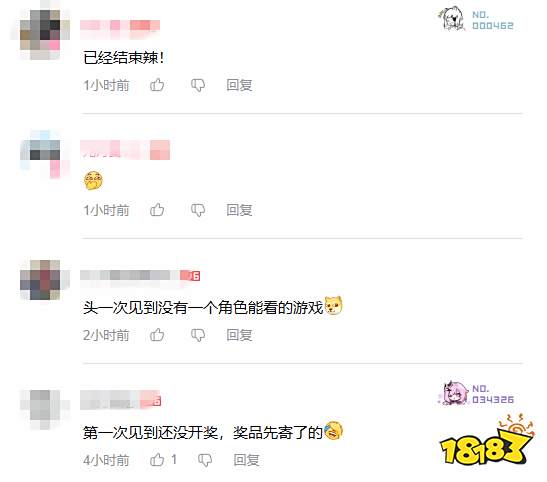Open first commenter's blurred username
The image size is (547, 482).
pyautogui.click(x=120, y=27)
